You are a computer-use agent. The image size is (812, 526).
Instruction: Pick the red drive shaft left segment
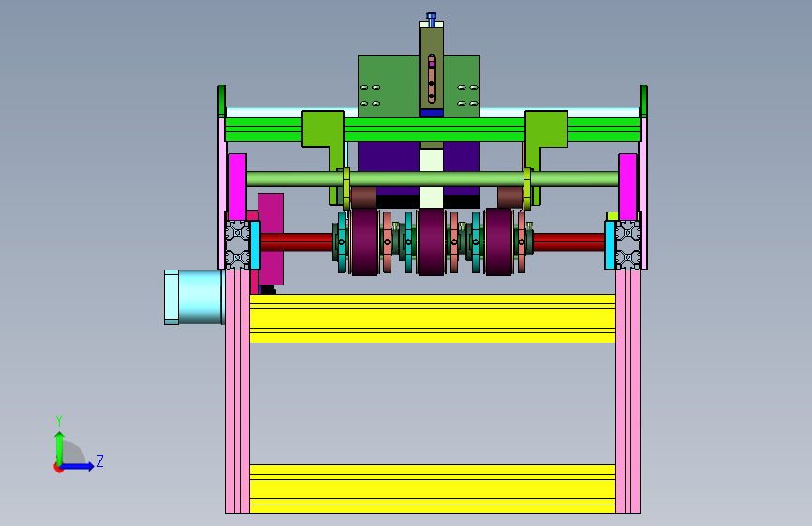[296, 241]
